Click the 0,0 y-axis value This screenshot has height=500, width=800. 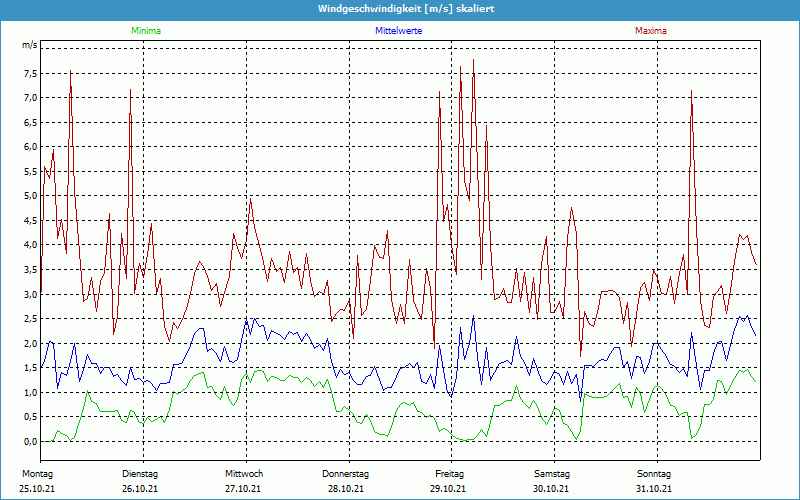tap(31, 442)
